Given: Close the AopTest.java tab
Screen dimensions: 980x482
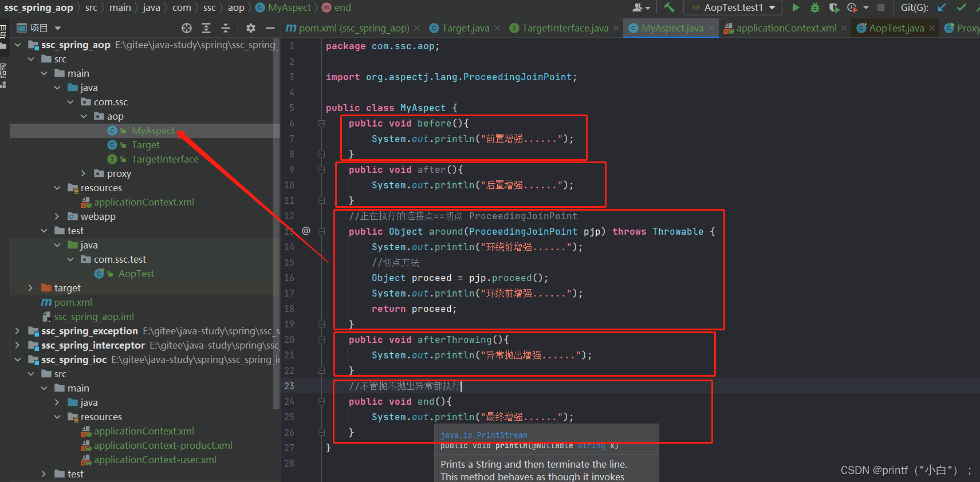Looking at the screenshot, I should pos(932,28).
